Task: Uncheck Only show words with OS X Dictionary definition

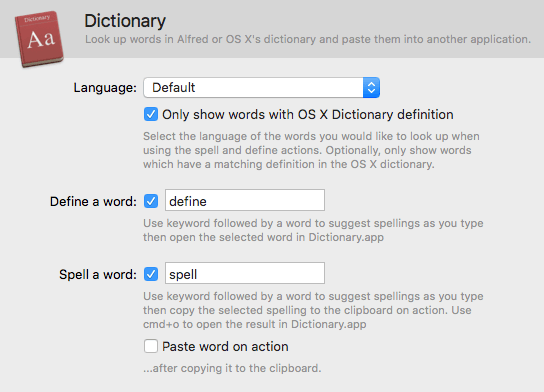Action: [151, 114]
